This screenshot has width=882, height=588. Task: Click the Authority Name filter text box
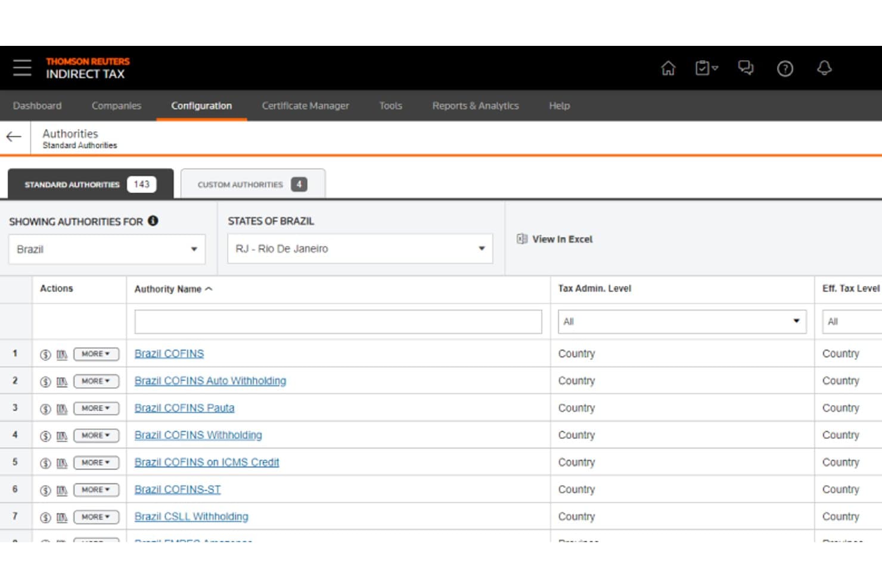pos(338,322)
